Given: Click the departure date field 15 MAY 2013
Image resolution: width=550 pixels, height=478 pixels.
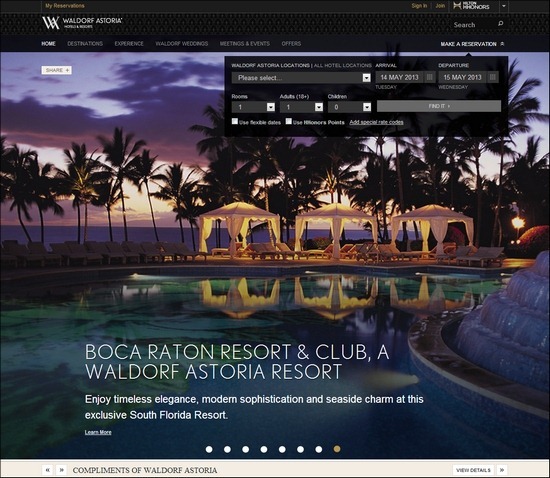Looking at the screenshot, I should 463,77.
